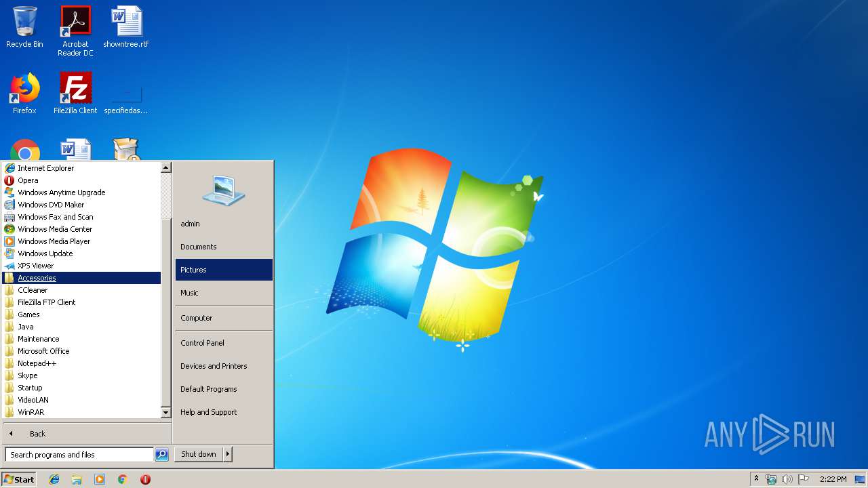The width and height of the screenshot is (868, 488).
Task: Expand the WinRAR folder
Action: 81,412
